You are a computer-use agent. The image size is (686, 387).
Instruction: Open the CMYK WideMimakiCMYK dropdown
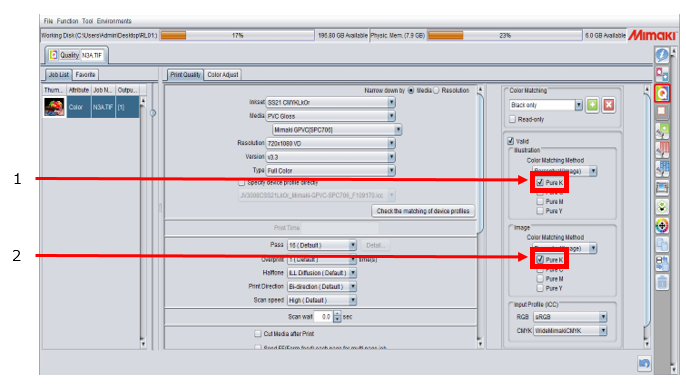pos(570,331)
